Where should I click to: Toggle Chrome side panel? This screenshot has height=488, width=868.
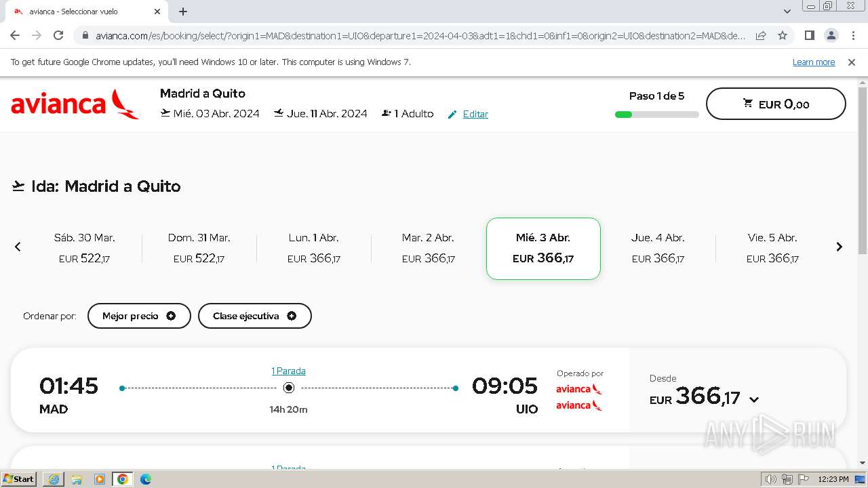point(809,35)
